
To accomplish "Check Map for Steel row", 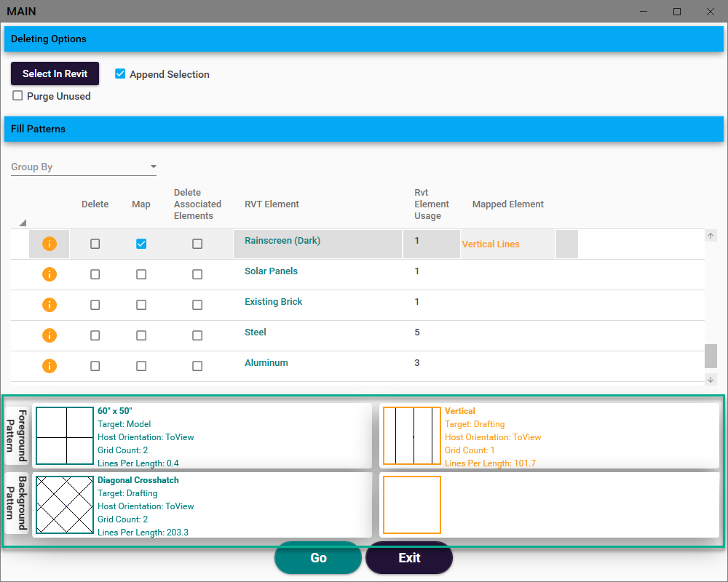I will point(141,335).
